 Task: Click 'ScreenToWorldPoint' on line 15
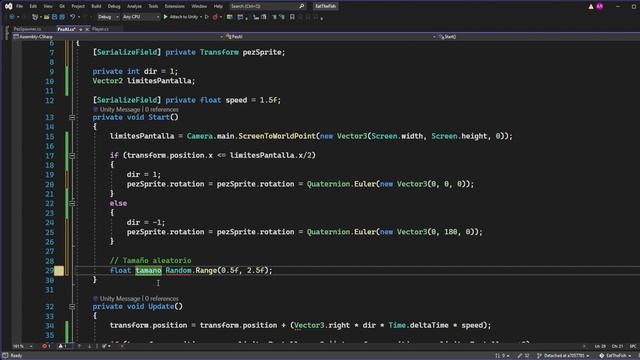coord(277,136)
